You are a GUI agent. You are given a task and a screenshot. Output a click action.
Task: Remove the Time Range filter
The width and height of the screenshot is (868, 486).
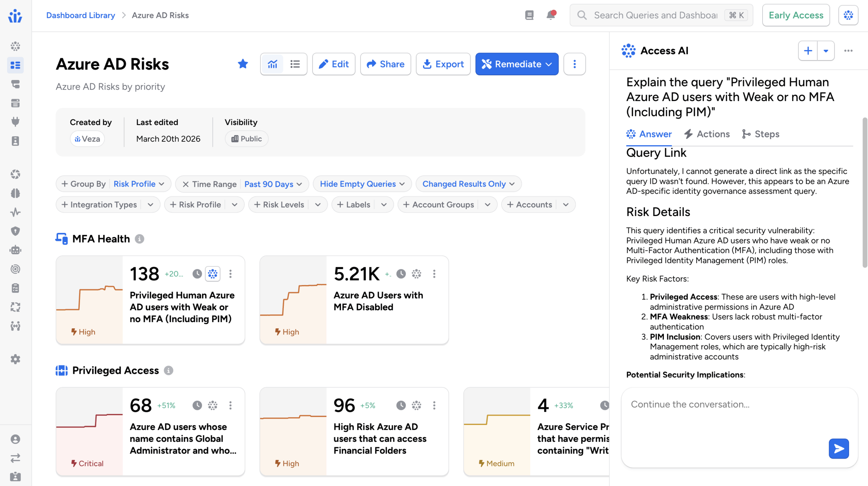click(185, 184)
